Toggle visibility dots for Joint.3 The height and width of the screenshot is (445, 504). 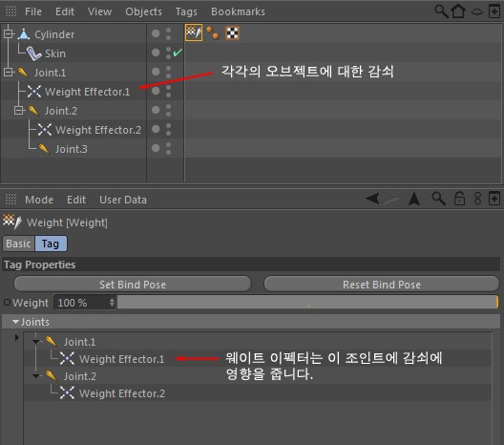tap(168, 149)
